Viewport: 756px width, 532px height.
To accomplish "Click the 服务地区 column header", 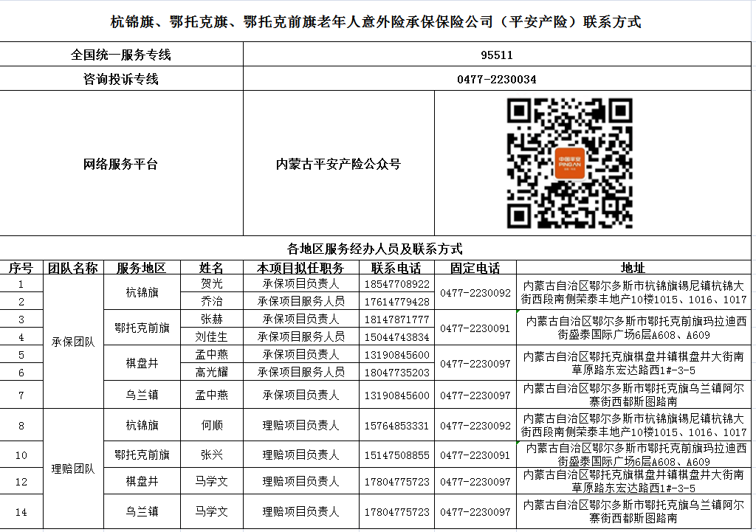I will tap(141, 268).
